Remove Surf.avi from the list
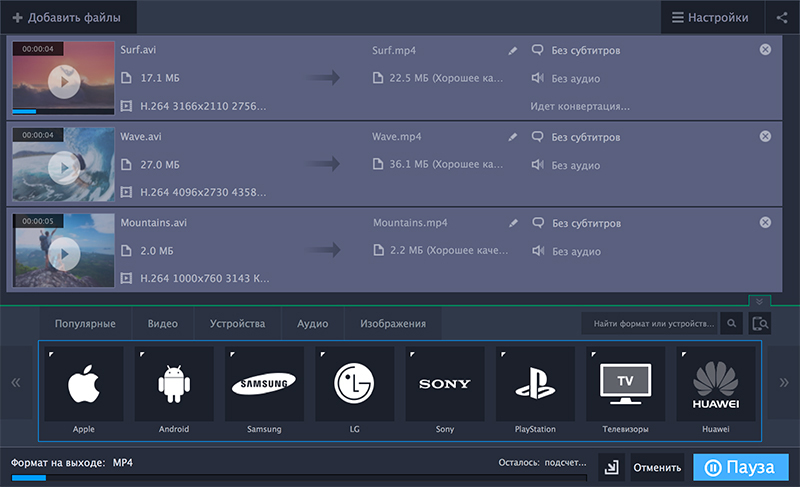Viewport: 800px width, 487px height. click(x=765, y=49)
